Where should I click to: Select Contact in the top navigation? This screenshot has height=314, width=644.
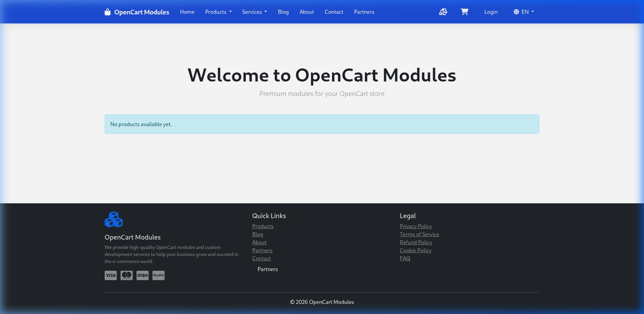[334, 12]
